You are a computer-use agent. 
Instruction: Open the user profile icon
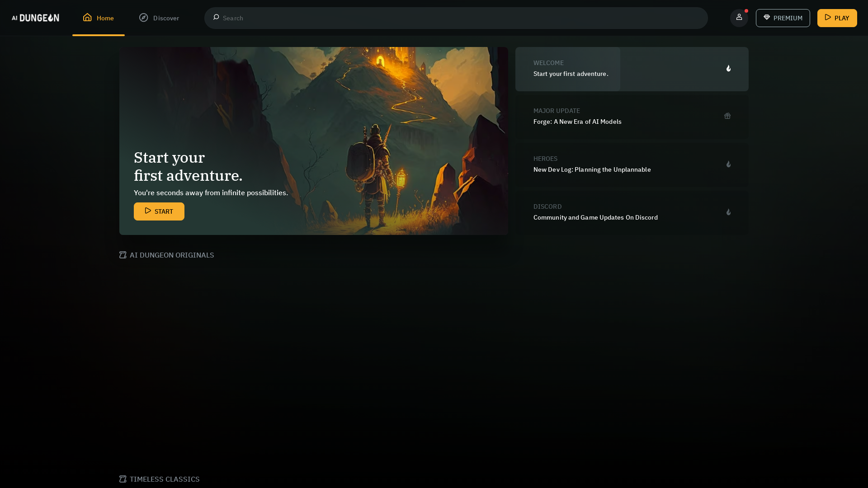click(x=739, y=18)
